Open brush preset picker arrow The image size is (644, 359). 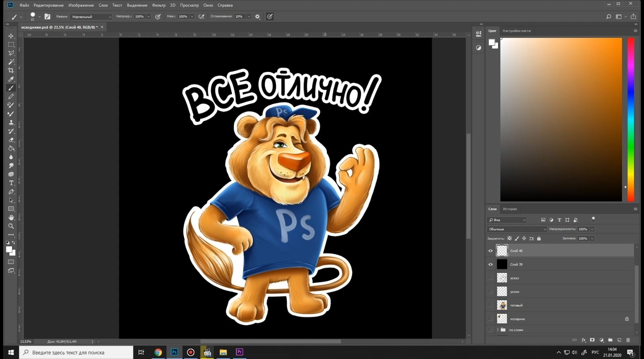(39, 17)
